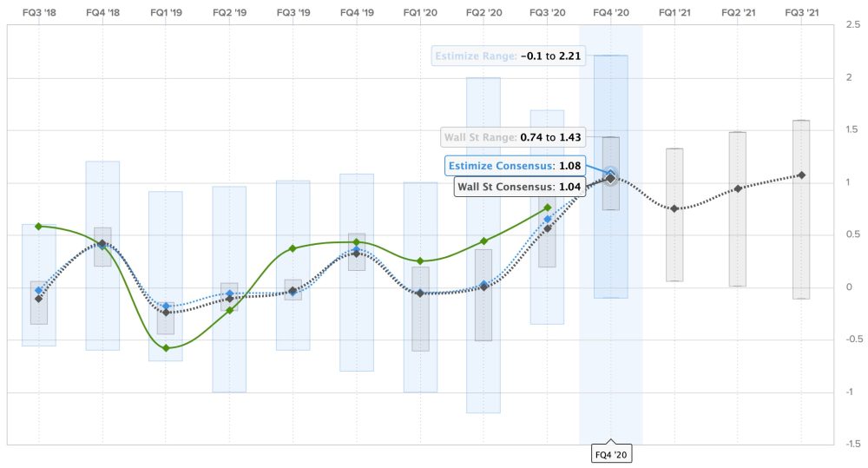Click the FQ4 '20 marker below the chart
This screenshot has width=868, height=468.
pos(611,453)
